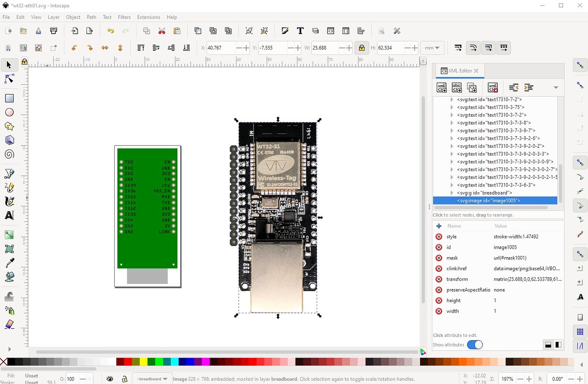Select the Ellipse tool
This screenshot has width=588, height=384.
(x=9, y=112)
